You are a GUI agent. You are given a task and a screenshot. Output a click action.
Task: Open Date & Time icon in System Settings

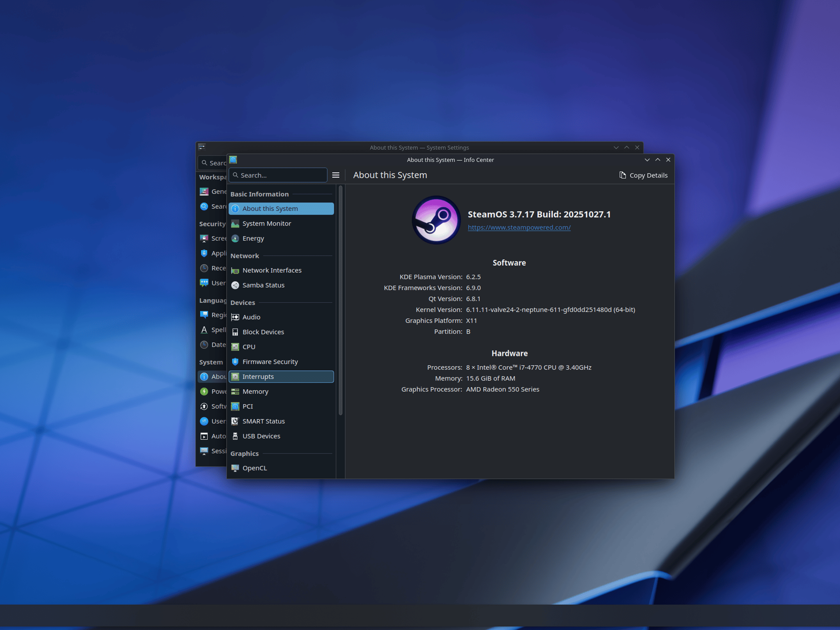pyautogui.click(x=204, y=345)
